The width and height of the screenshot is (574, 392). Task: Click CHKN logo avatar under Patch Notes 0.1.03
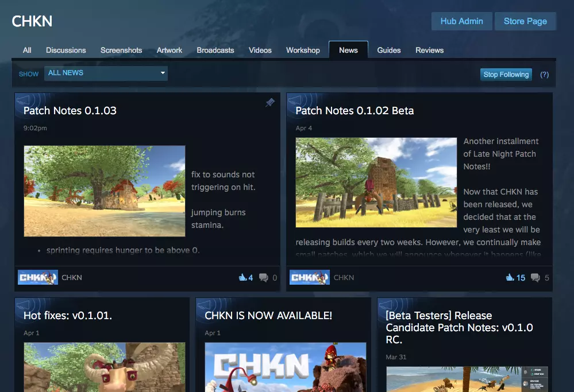point(38,277)
